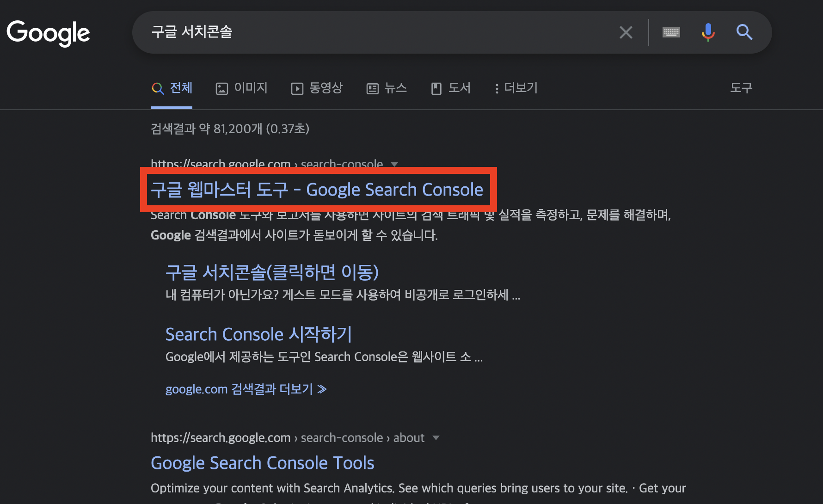Open the 도구 search tools
This screenshot has width=823, height=504.
pos(741,88)
